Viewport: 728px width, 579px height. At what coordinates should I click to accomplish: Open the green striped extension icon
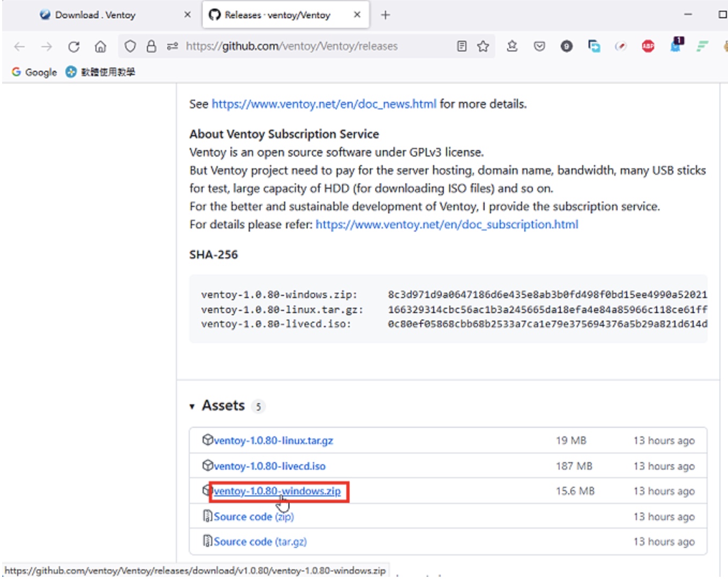pyautogui.click(x=702, y=47)
